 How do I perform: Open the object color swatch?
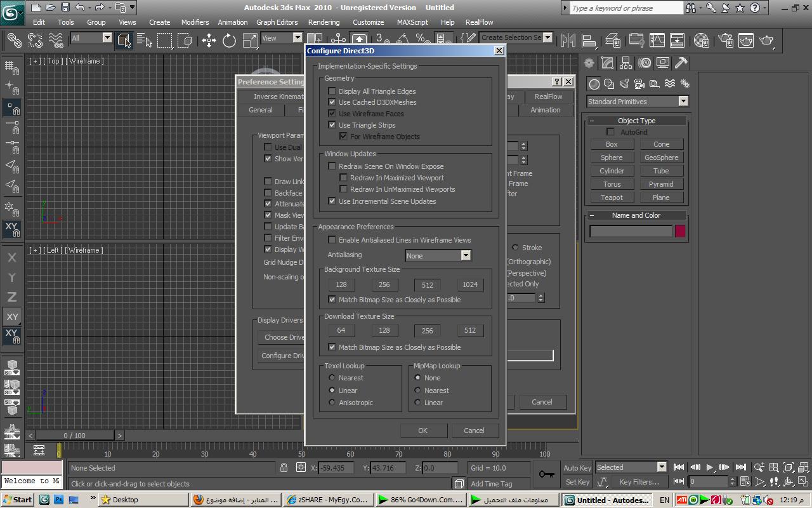tap(680, 231)
